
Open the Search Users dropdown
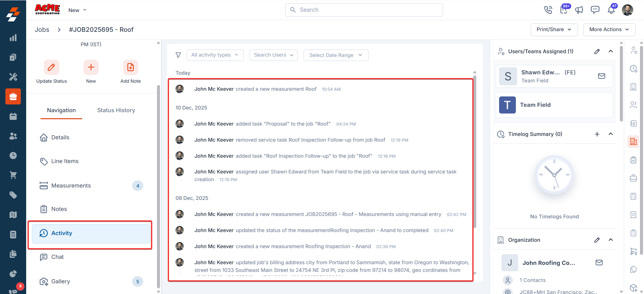coord(273,55)
